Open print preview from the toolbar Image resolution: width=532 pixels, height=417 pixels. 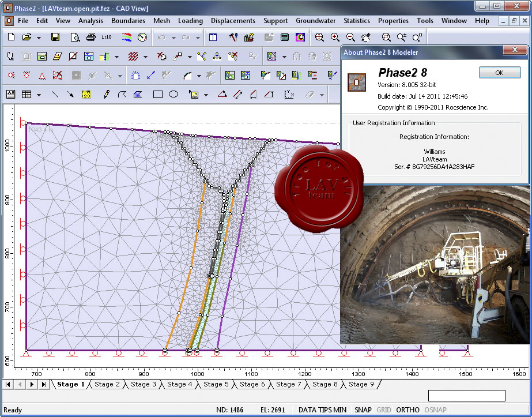click(75, 37)
